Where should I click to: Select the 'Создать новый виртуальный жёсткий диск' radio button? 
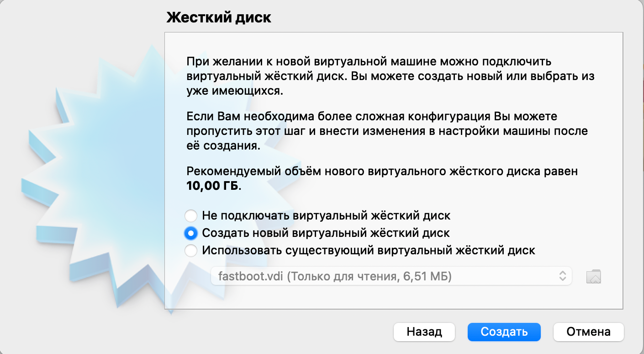coord(191,233)
